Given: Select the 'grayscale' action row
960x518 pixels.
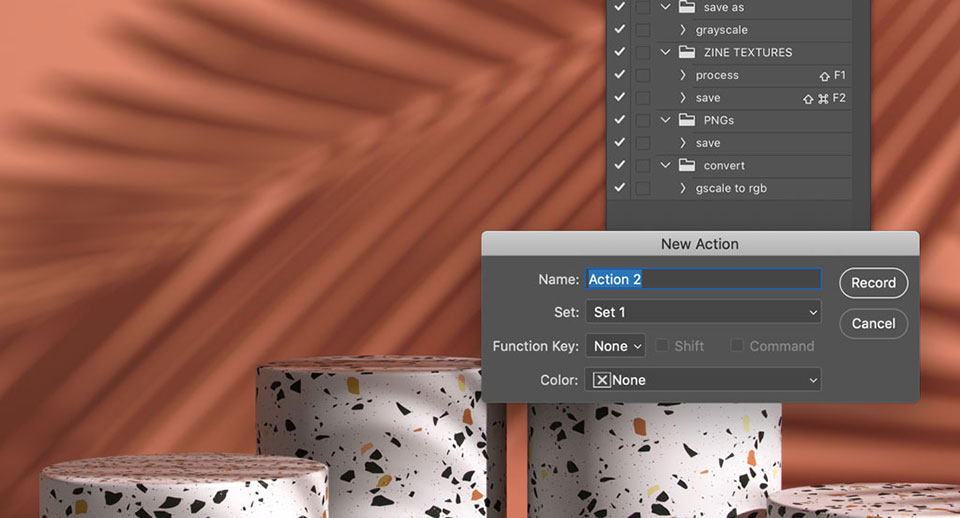Looking at the screenshot, I should (721, 30).
